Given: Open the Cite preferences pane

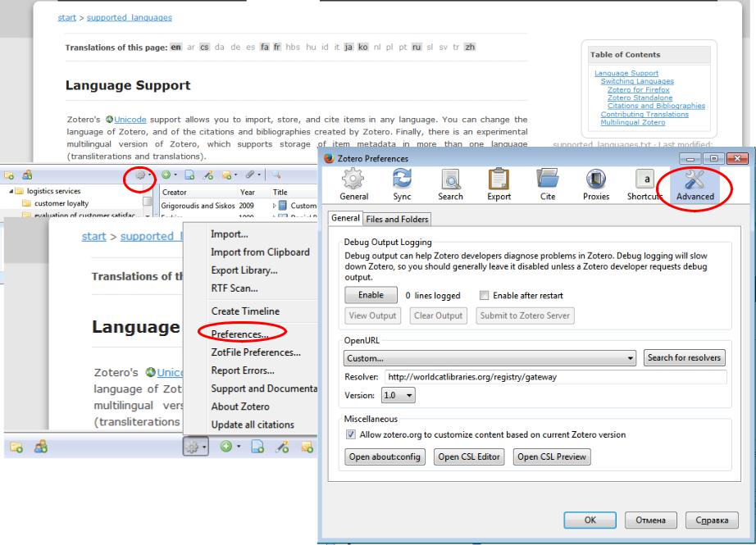Looking at the screenshot, I should [x=547, y=184].
